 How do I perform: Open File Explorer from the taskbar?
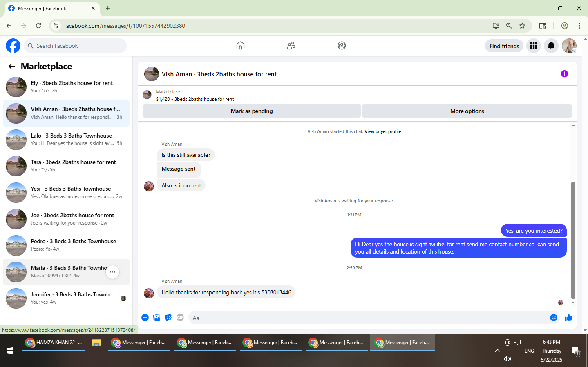tap(96, 343)
